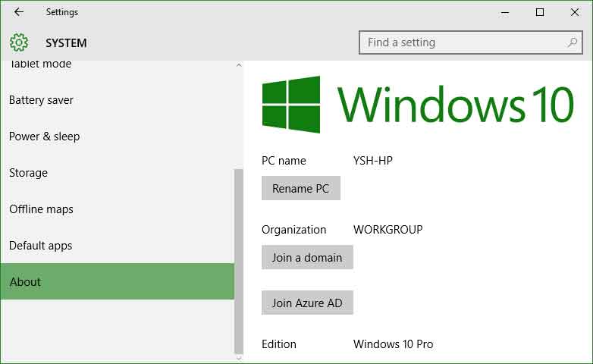Click the green Windows logo
The height and width of the screenshot is (364, 593).
291,104
